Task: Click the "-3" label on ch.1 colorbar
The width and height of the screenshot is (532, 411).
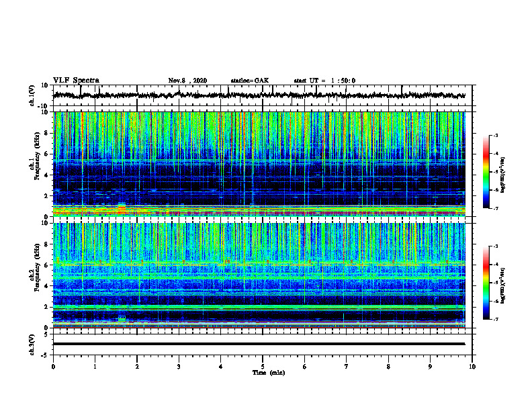Action: pos(495,136)
